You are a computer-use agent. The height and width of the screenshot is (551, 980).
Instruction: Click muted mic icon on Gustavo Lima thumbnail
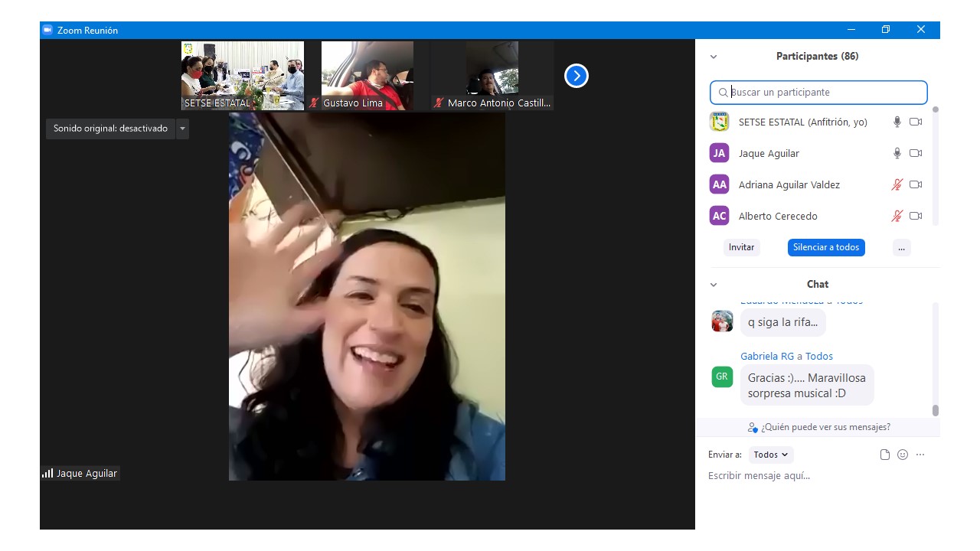click(314, 103)
